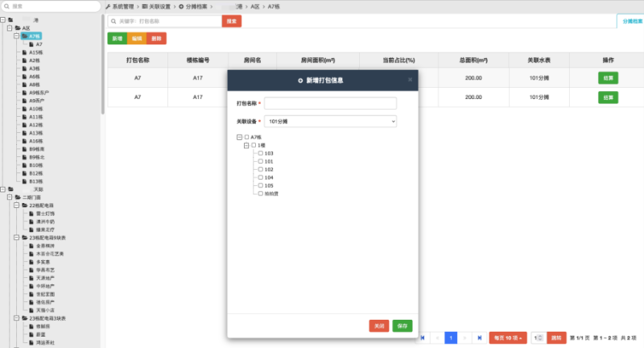Click the green 保存 button
This screenshot has width=644, height=348.
(x=402, y=325)
